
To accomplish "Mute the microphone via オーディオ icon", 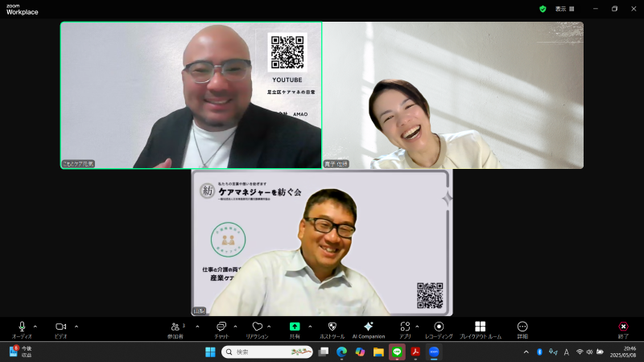I will [x=23, y=327].
